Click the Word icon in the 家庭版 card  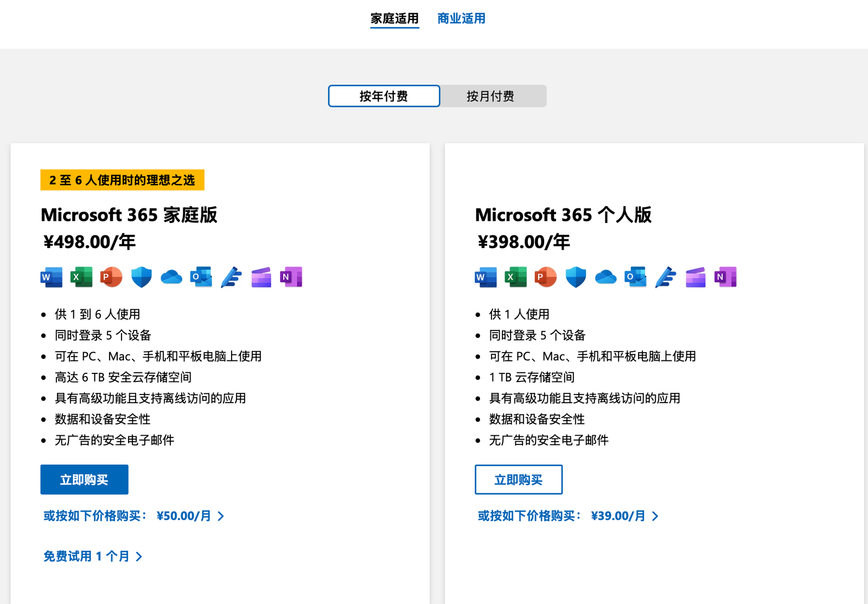[x=52, y=277]
